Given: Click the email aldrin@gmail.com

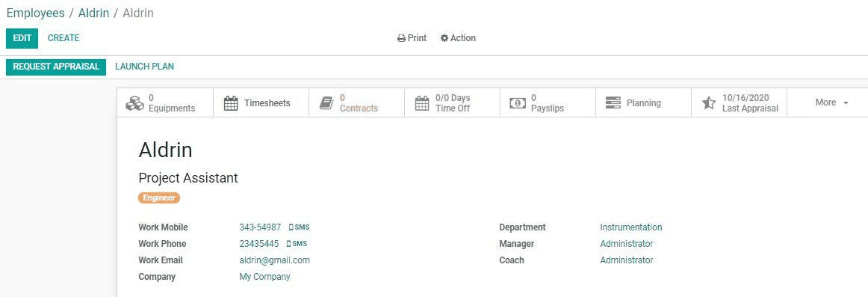Looking at the screenshot, I should 275,260.
